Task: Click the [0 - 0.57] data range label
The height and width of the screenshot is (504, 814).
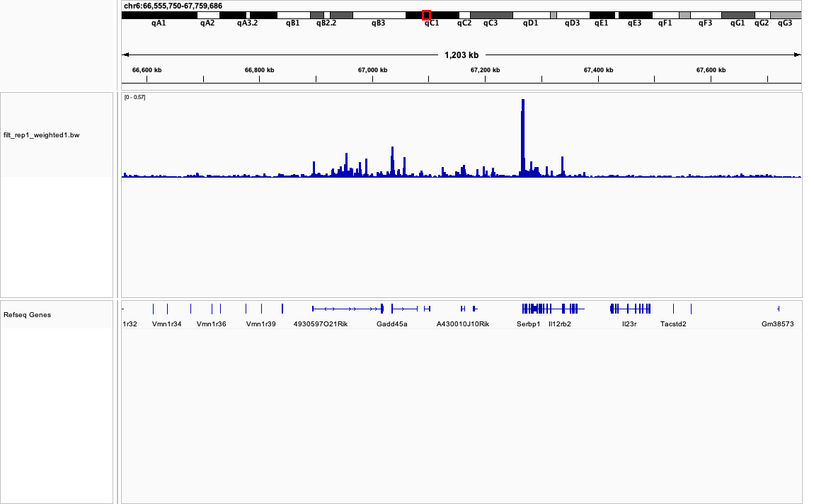Action: coord(134,97)
